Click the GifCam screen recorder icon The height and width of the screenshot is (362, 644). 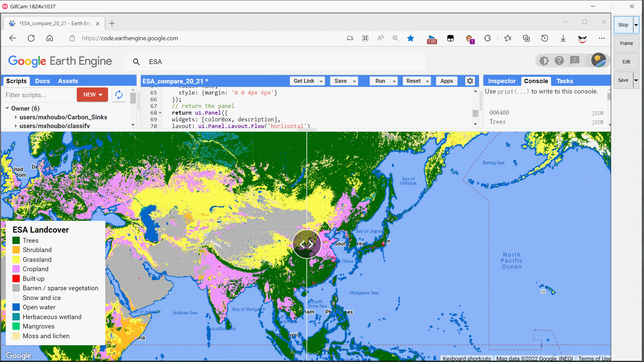click(5, 6)
